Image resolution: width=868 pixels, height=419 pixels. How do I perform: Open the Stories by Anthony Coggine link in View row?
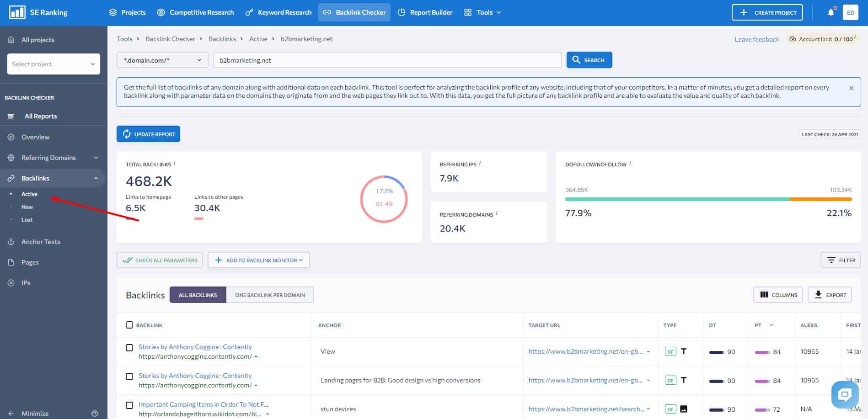pyautogui.click(x=195, y=347)
